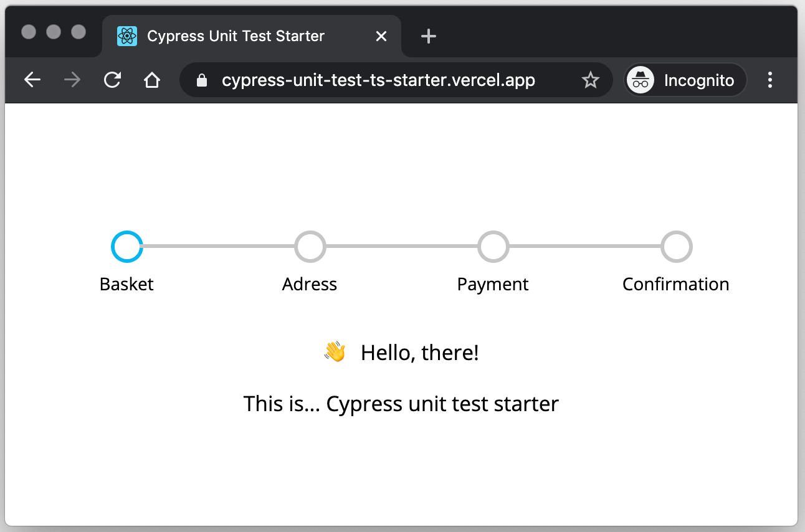The width and height of the screenshot is (805, 532).
Task: Select the Confirmation step circle
Action: pyautogui.click(x=676, y=246)
